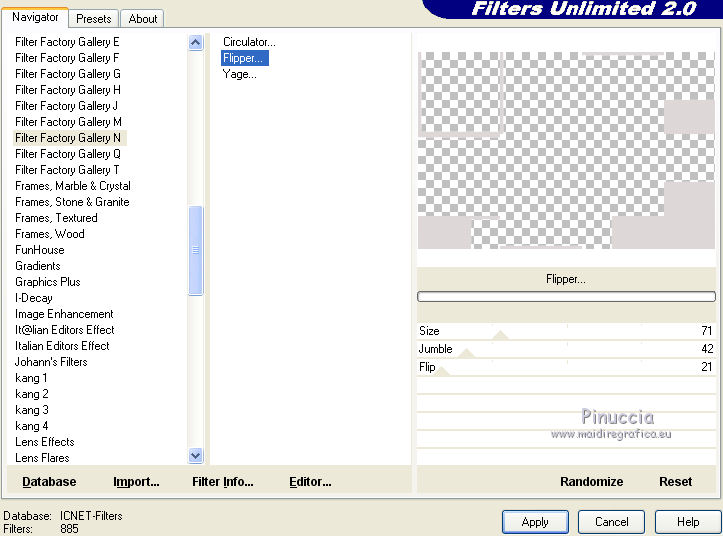Reset the filter settings
Screen dimensions: 723x536
676,482
